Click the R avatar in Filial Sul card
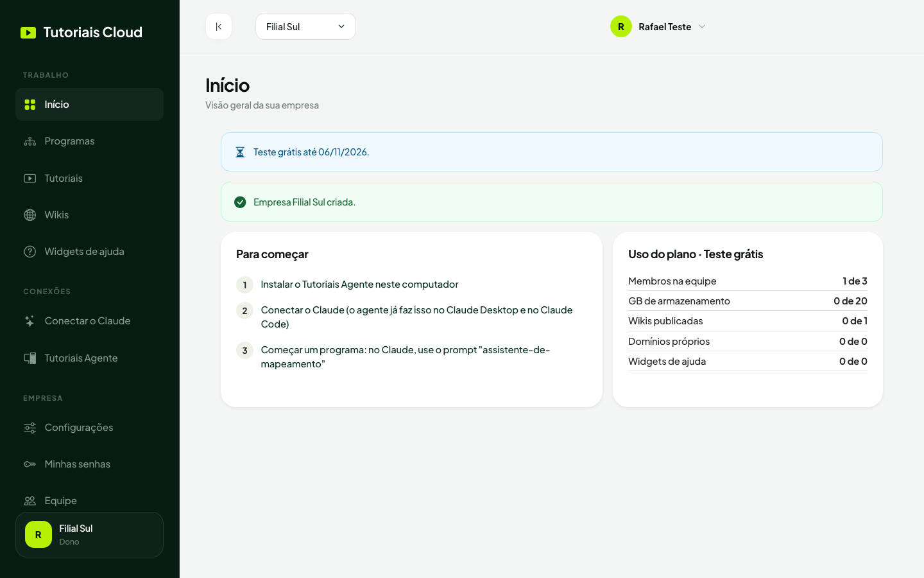The width and height of the screenshot is (924, 578). point(38,534)
